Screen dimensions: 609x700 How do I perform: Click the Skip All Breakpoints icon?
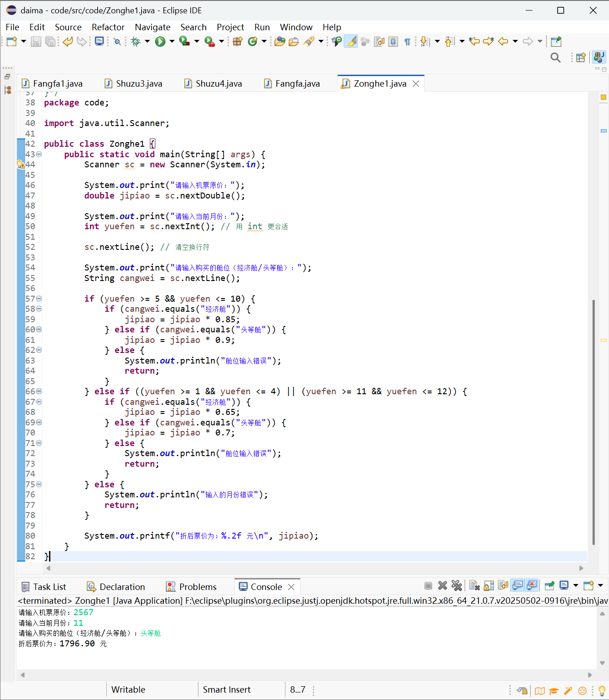[117, 42]
